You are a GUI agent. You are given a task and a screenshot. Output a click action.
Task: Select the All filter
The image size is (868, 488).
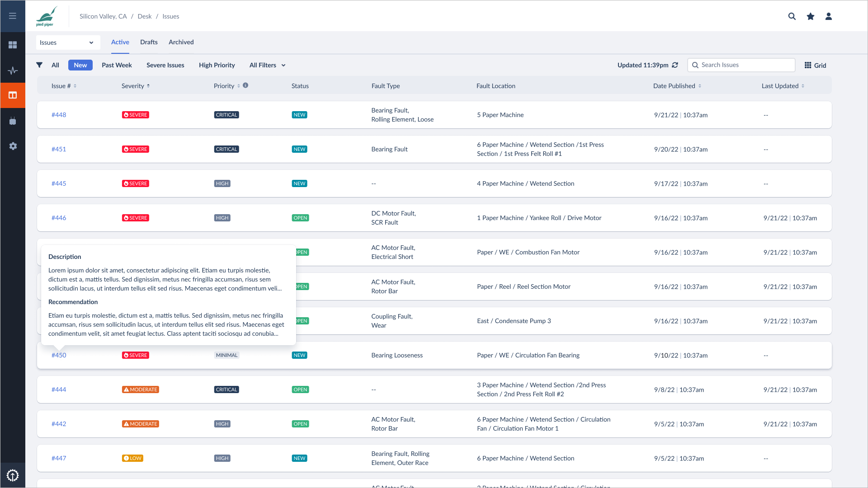pos(55,65)
